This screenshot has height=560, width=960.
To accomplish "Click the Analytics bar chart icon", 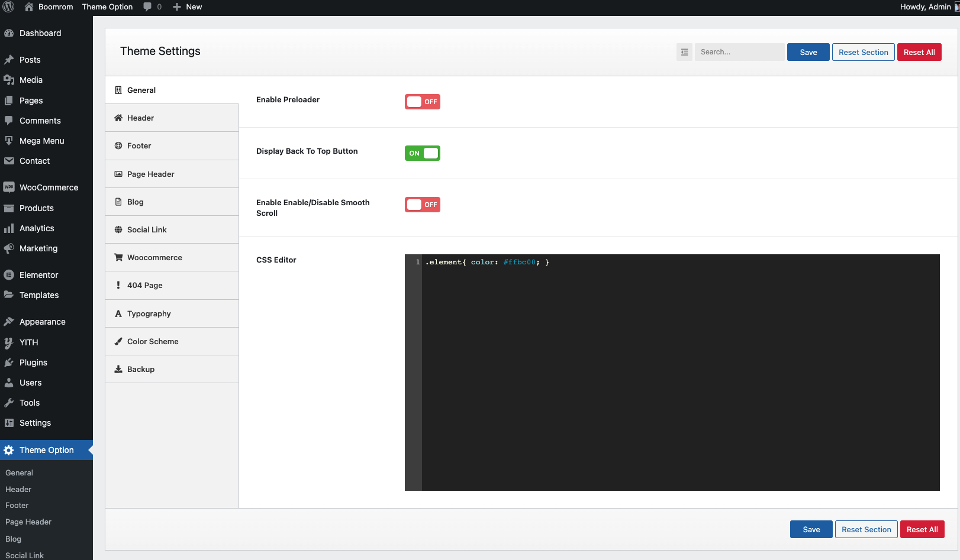I will point(9,228).
